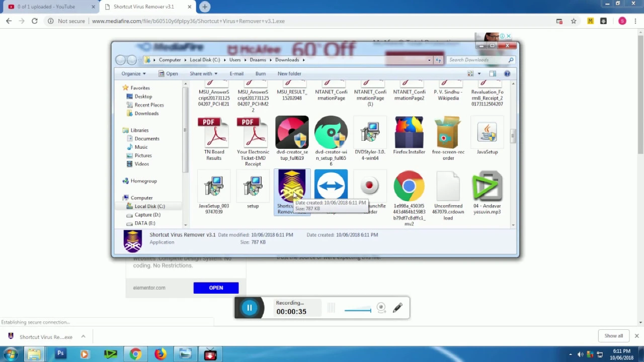
Task: Click Open in the Explorer toolbar
Action: (x=168, y=73)
